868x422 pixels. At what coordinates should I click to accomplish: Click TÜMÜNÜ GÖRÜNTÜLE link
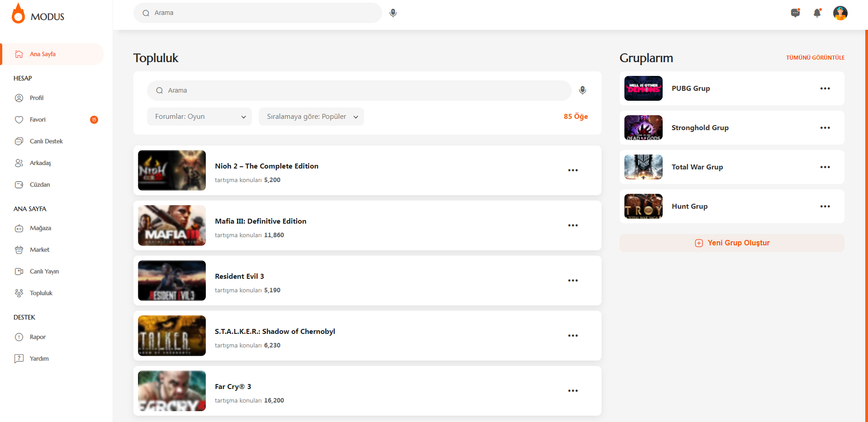tap(815, 58)
